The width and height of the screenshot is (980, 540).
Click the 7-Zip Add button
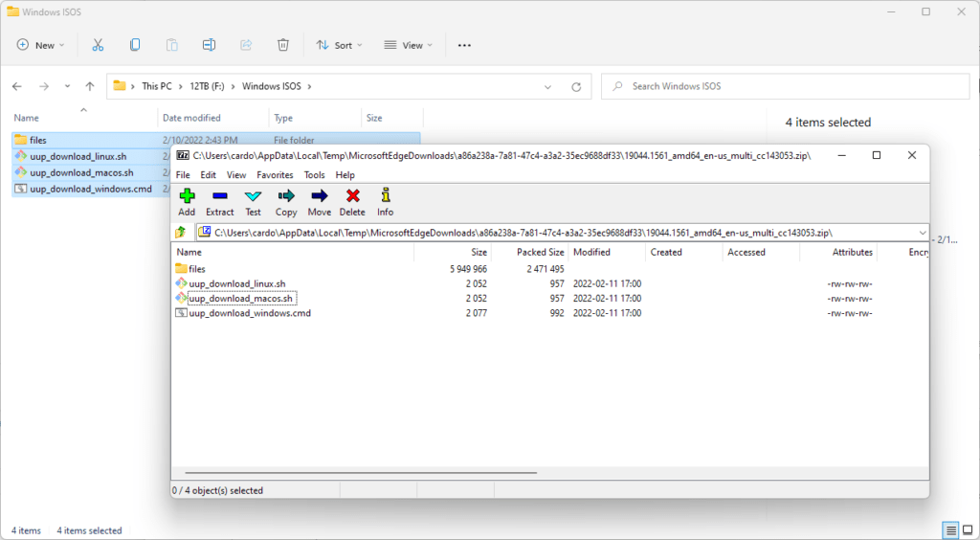[187, 201]
